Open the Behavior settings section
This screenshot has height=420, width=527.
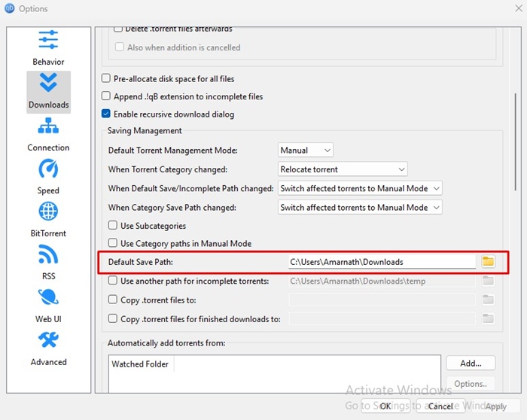(x=48, y=47)
